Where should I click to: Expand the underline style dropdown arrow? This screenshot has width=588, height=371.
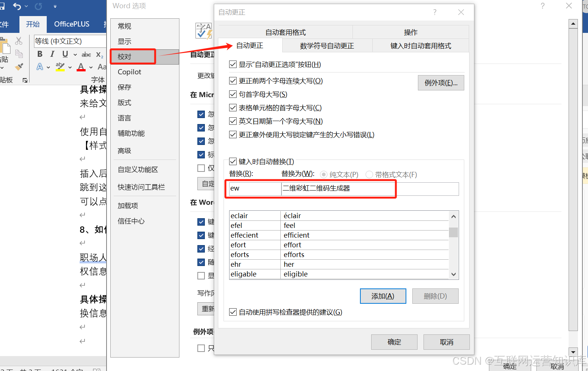(75, 55)
